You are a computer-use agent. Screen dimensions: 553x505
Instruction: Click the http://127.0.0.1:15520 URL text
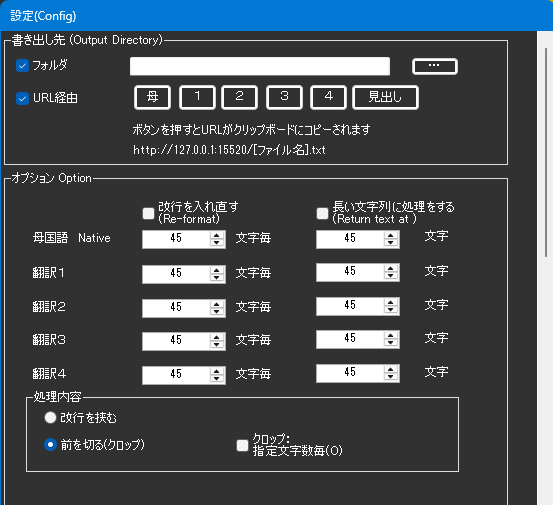click(x=229, y=150)
